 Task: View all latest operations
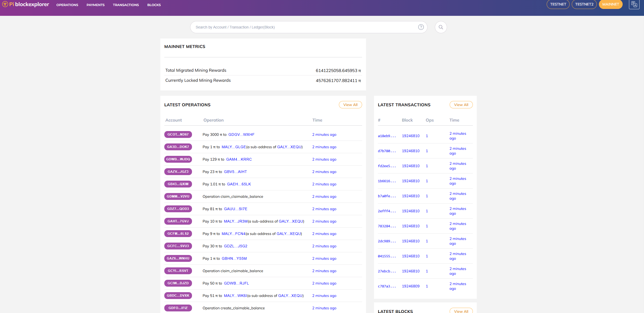(350, 105)
